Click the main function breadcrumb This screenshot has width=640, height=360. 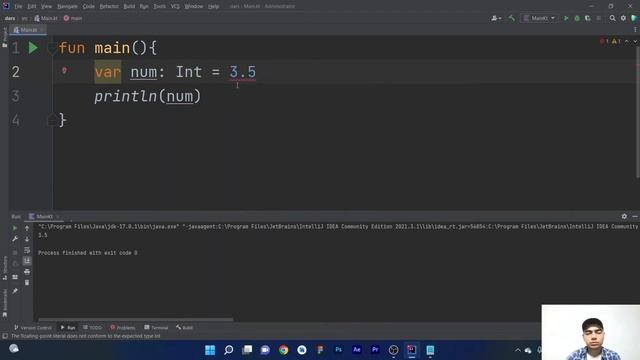click(x=73, y=18)
